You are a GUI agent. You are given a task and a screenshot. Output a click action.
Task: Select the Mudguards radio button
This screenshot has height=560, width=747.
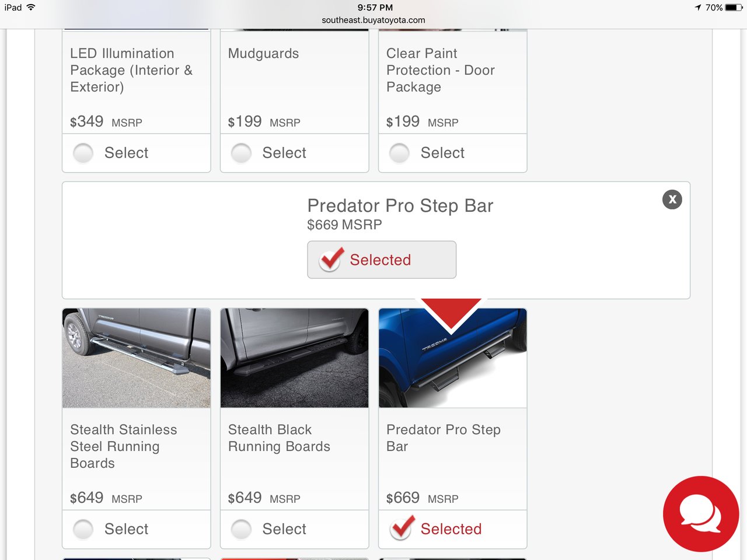[x=242, y=153]
